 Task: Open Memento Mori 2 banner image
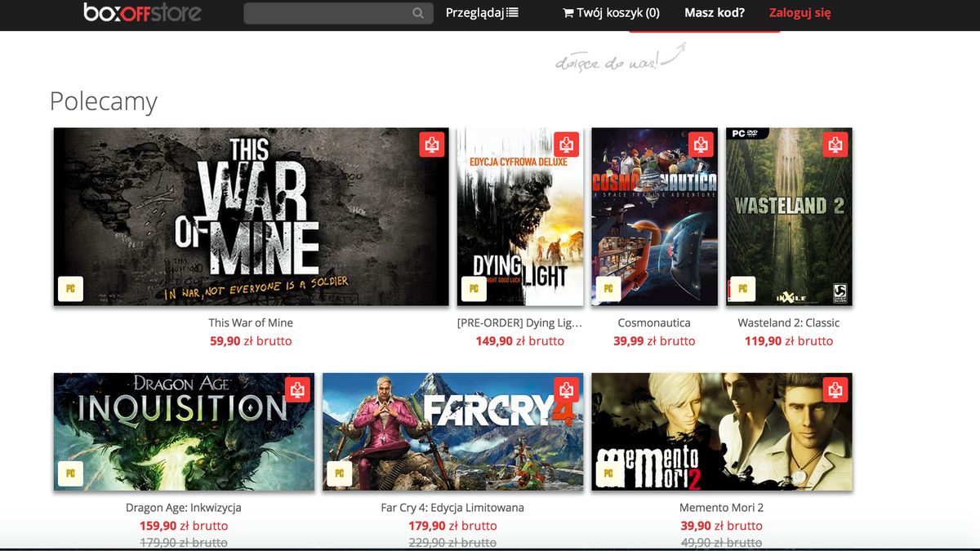coord(721,432)
